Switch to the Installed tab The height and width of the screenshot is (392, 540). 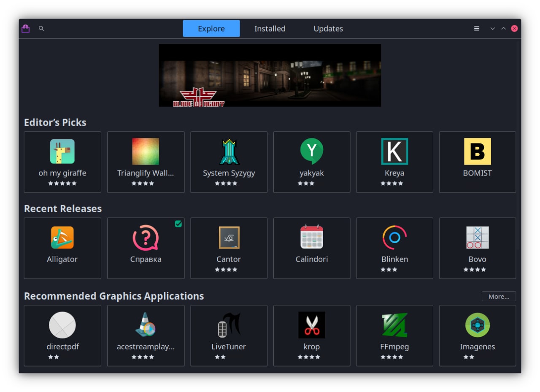pyautogui.click(x=270, y=29)
